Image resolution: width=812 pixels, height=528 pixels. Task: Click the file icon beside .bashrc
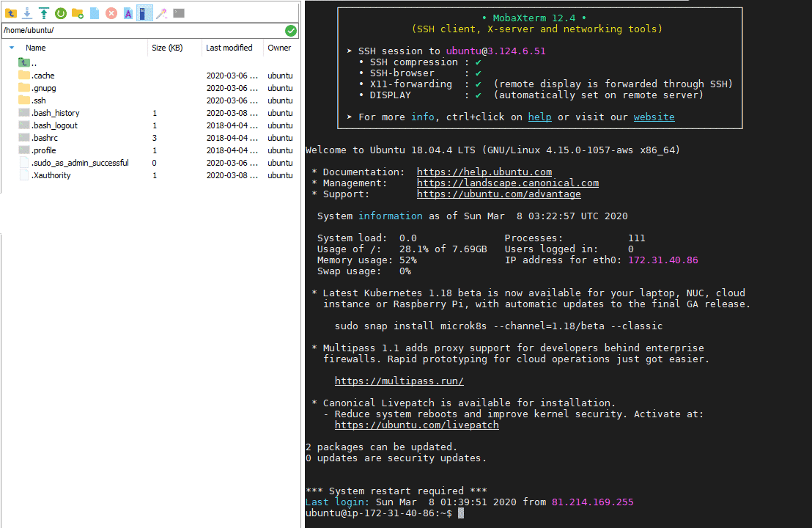coord(24,137)
